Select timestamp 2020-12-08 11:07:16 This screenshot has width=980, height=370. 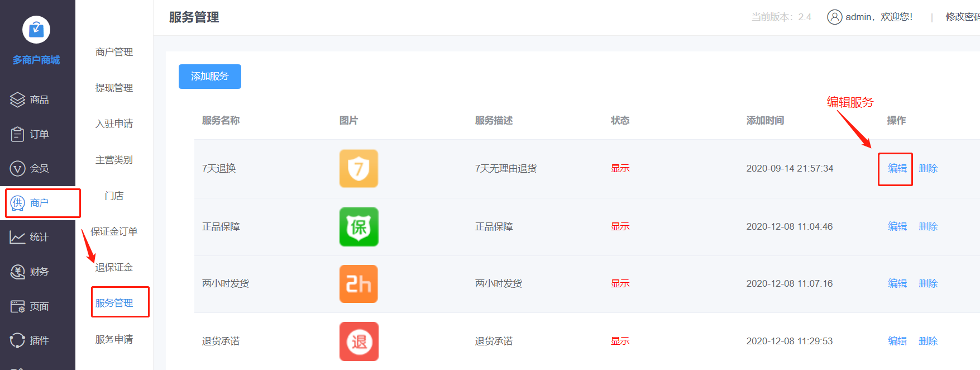click(790, 283)
